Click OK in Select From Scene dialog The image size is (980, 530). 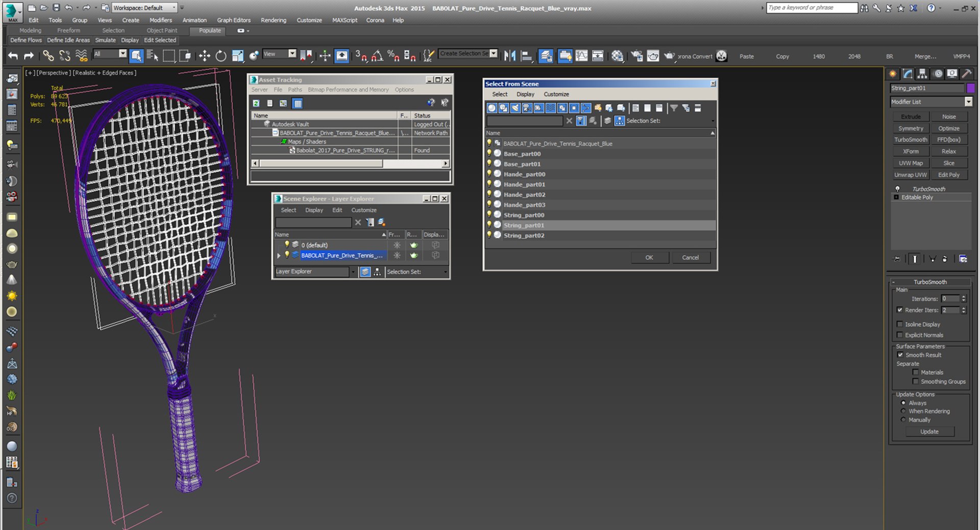(649, 257)
